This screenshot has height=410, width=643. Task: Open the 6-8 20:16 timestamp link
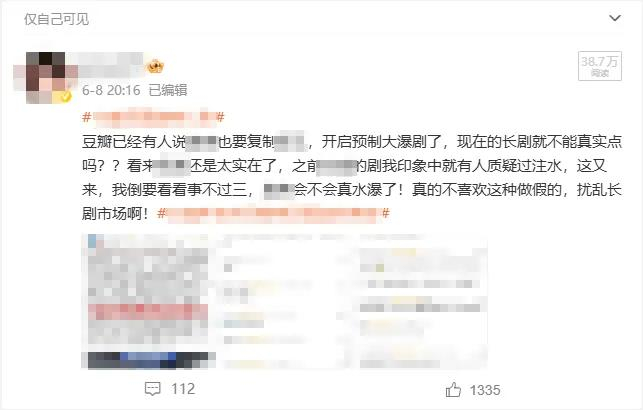111,90
